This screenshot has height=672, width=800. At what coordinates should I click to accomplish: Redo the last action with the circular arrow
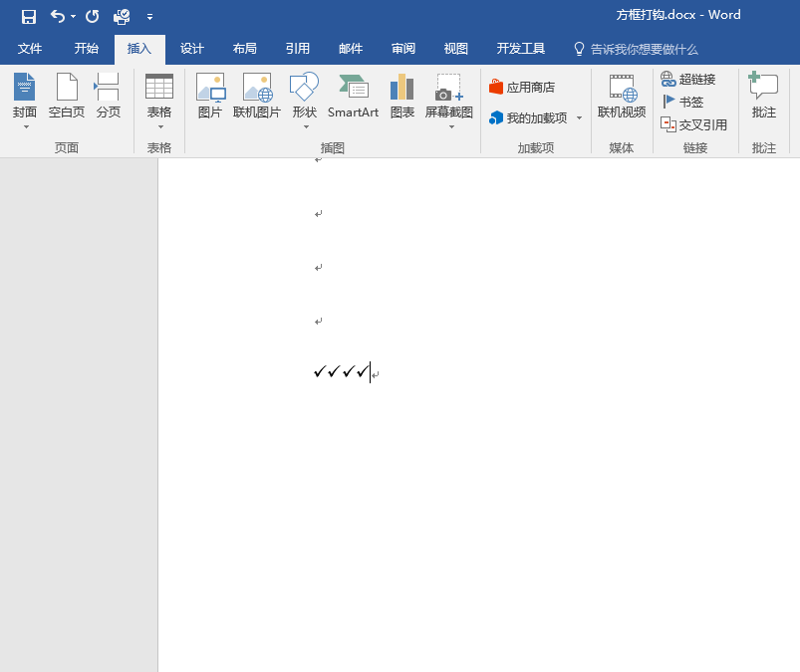(92, 16)
